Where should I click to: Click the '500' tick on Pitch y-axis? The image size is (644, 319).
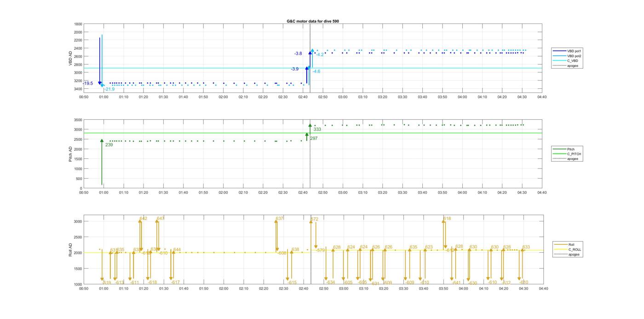(79, 179)
